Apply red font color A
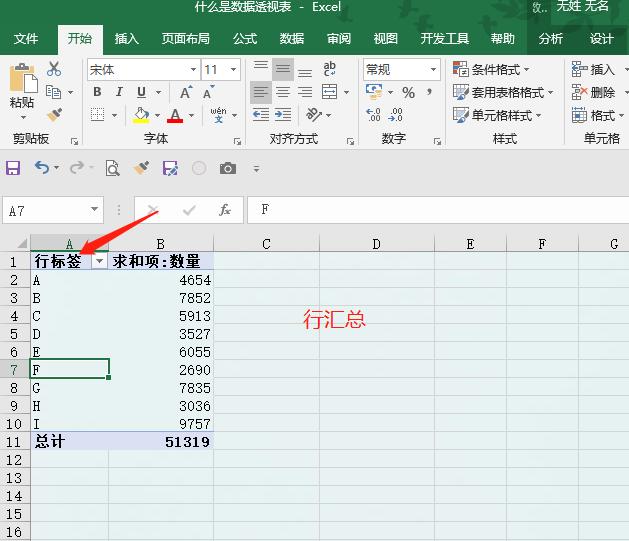Screen dimensions: 629x541 coord(175,115)
